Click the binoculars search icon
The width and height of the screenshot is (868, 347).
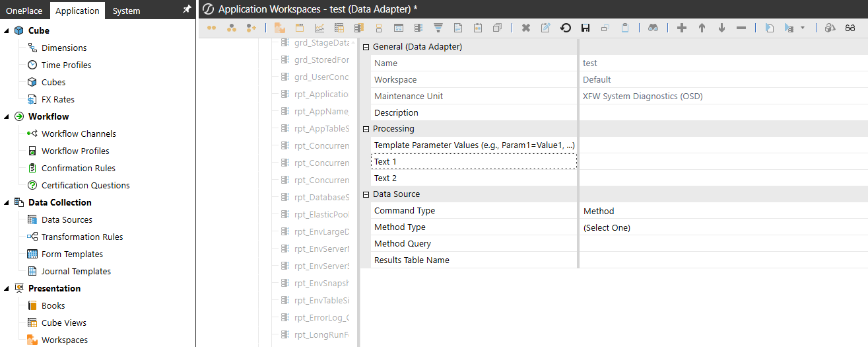tap(653, 28)
